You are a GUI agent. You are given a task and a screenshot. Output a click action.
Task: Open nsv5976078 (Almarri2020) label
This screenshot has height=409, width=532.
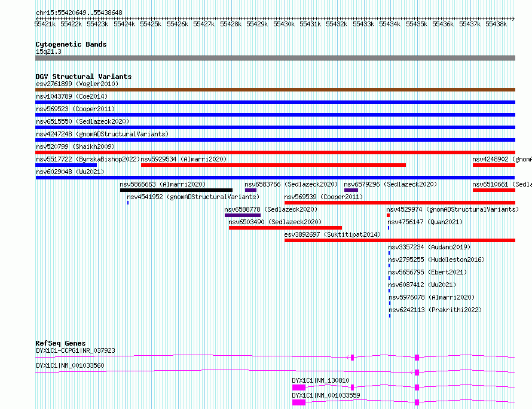click(x=432, y=297)
